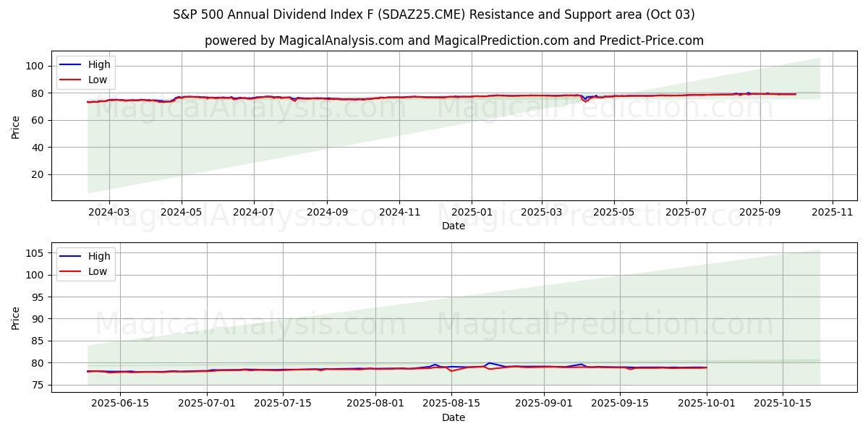The height and width of the screenshot is (434, 868).
Task: Click the red Low line swatch in top legend
Action: [70, 80]
